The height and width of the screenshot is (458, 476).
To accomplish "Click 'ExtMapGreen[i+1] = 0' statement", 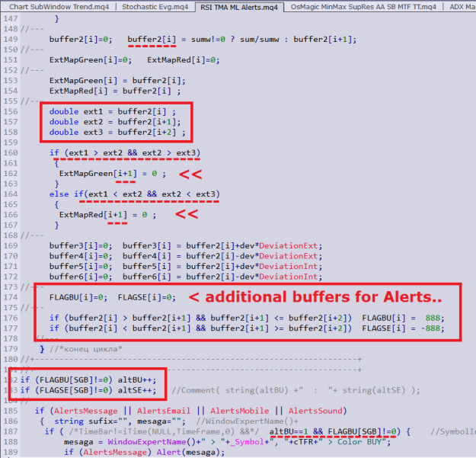I will [113, 174].
